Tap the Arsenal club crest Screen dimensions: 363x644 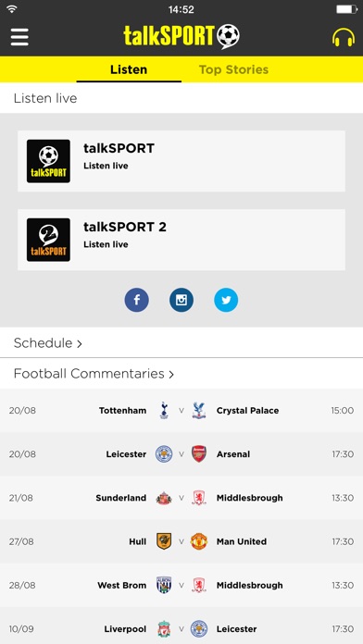coord(199,454)
